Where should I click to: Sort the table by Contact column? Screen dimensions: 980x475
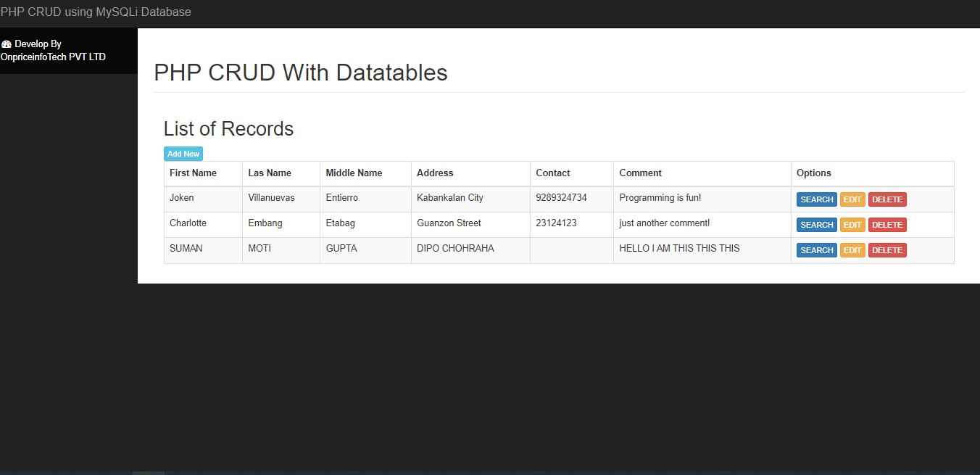tap(553, 173)
